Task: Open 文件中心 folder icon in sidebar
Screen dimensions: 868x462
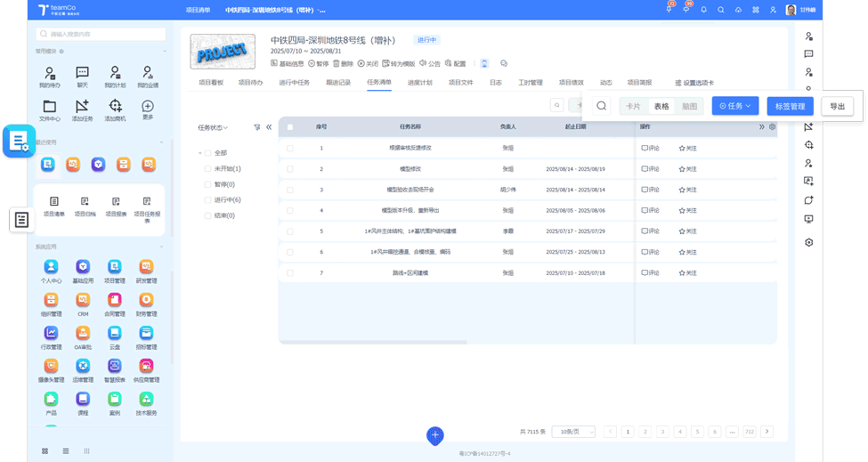Action: click(50, 108)
